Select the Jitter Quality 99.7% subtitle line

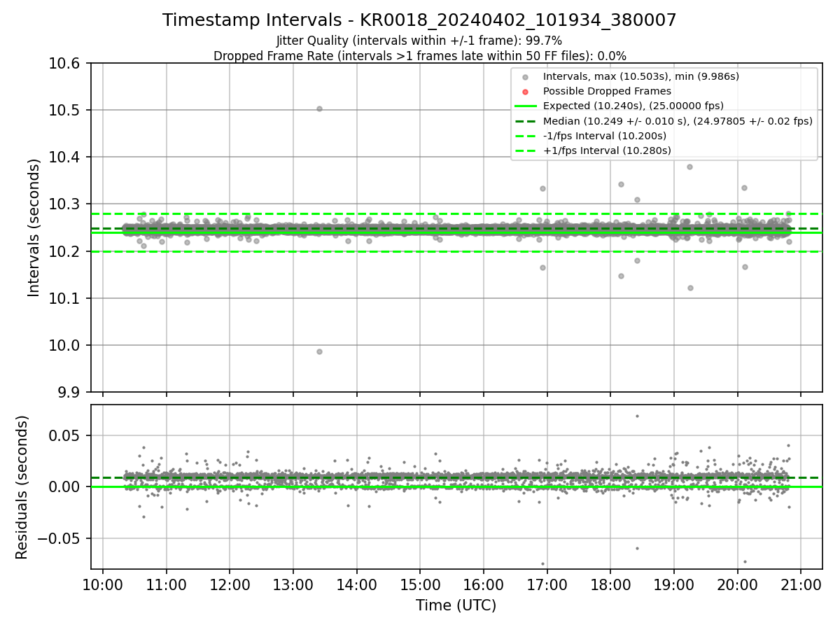click(x=420, y=41)
